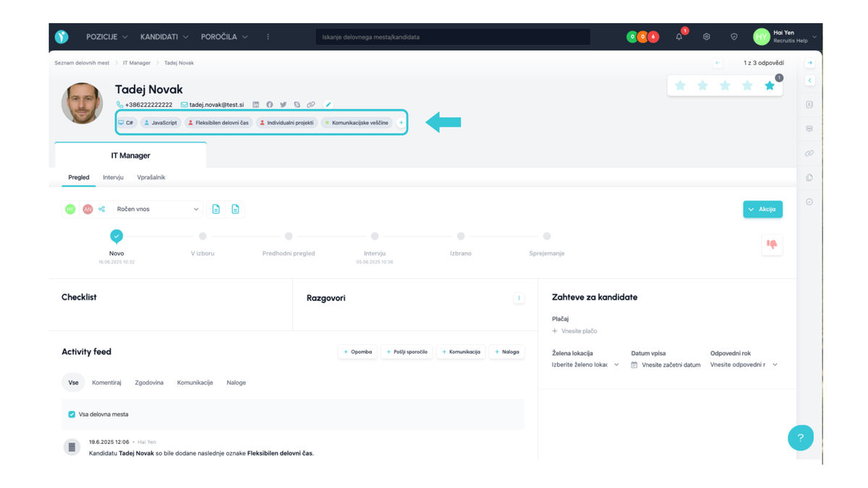
Task: Show the Naloge activity filter
Action: [236, 382]
